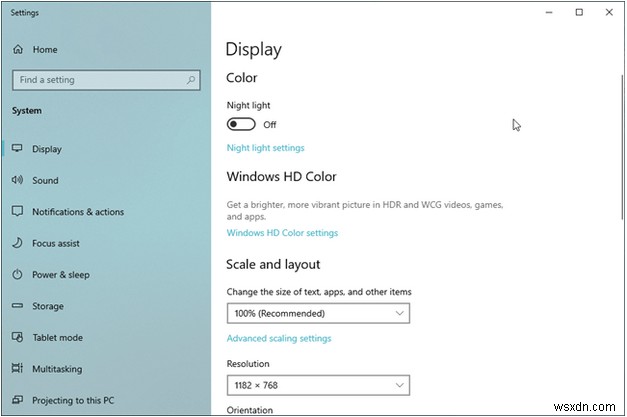627x417 pixels.
Task: Click the Storage drive icon
Action: coord(17,306)
